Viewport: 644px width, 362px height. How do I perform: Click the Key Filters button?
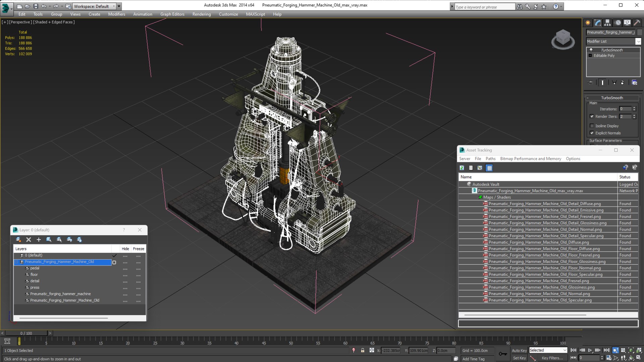click(552, 358)
